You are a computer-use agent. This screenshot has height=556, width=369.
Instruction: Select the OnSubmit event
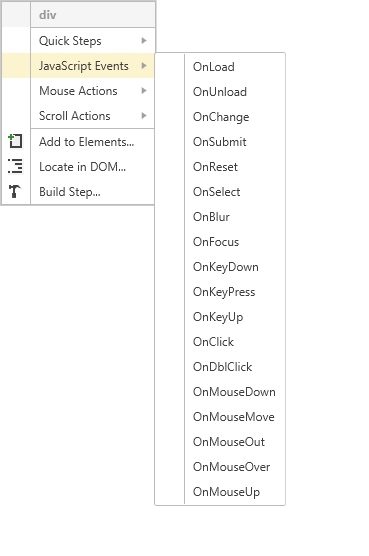220,142
